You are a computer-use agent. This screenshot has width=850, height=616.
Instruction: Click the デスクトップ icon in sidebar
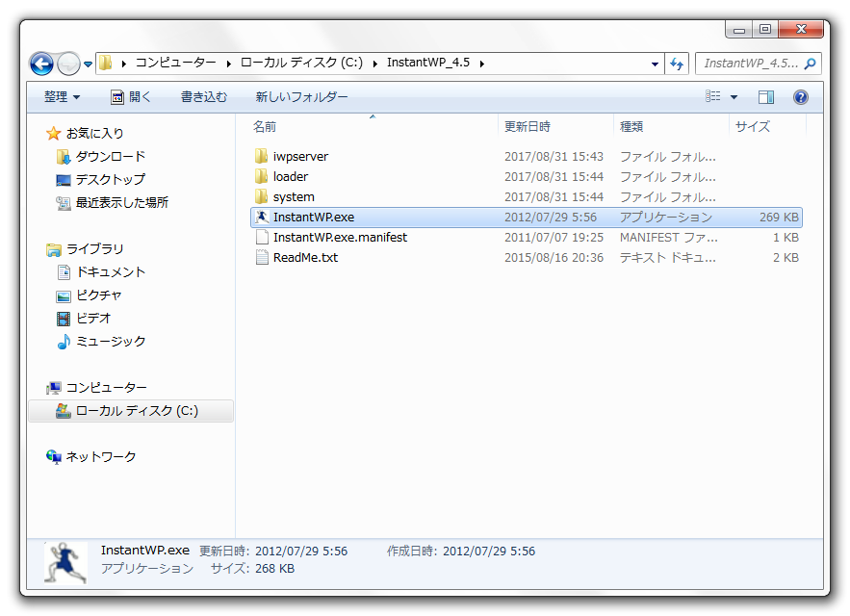click(63, 179)
